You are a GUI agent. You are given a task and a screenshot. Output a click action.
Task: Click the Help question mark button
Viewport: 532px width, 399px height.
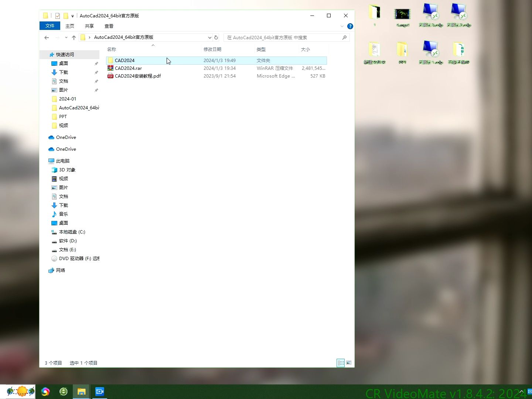tap(350, 26)
